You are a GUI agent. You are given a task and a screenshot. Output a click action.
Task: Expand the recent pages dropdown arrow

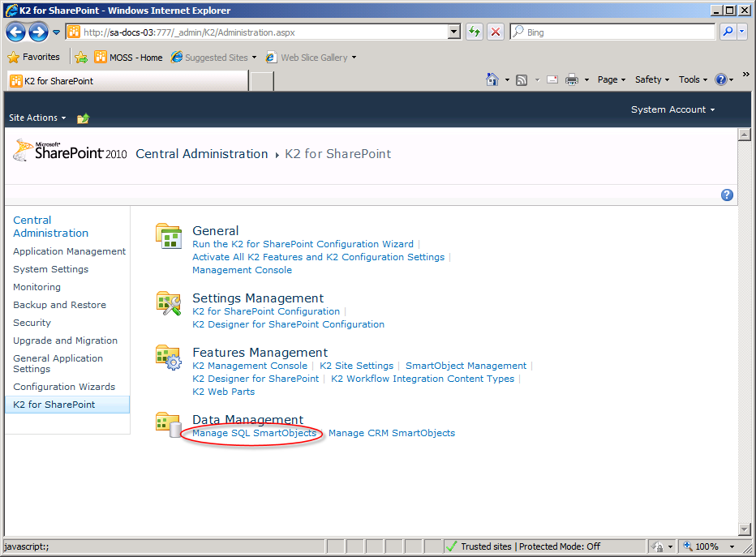tap(57, 32)
